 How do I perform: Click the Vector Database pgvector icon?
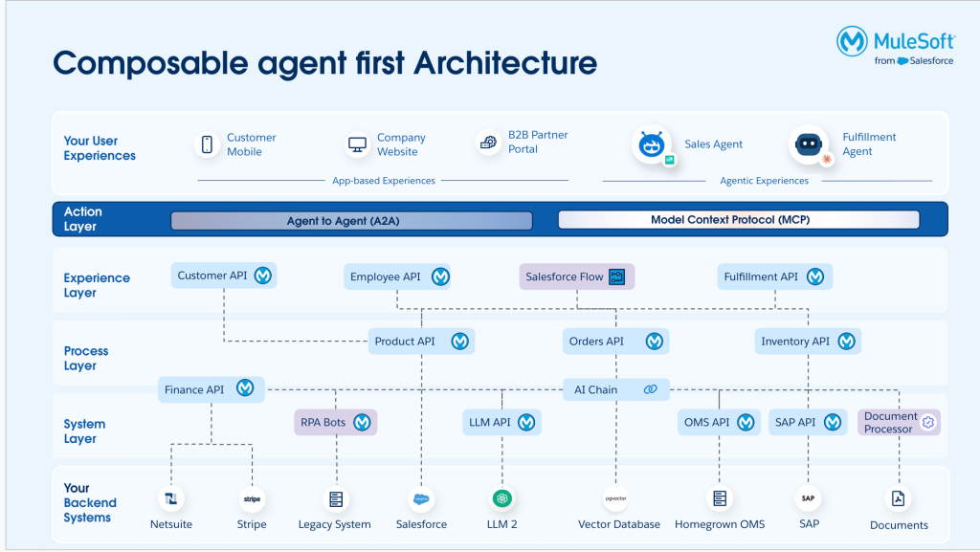(x=615, y=498)
